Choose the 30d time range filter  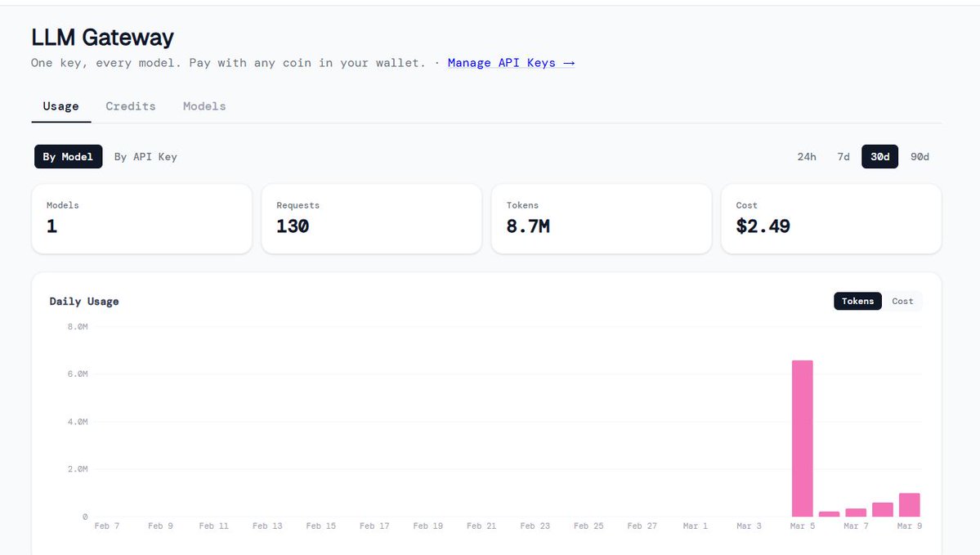879,156
